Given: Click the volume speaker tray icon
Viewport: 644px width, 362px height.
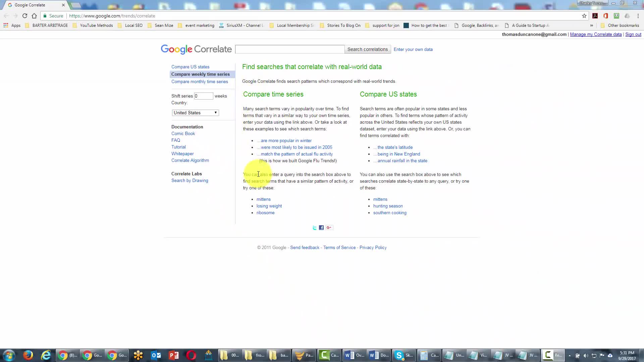Looking at the screenshot, I should (586, 356).
